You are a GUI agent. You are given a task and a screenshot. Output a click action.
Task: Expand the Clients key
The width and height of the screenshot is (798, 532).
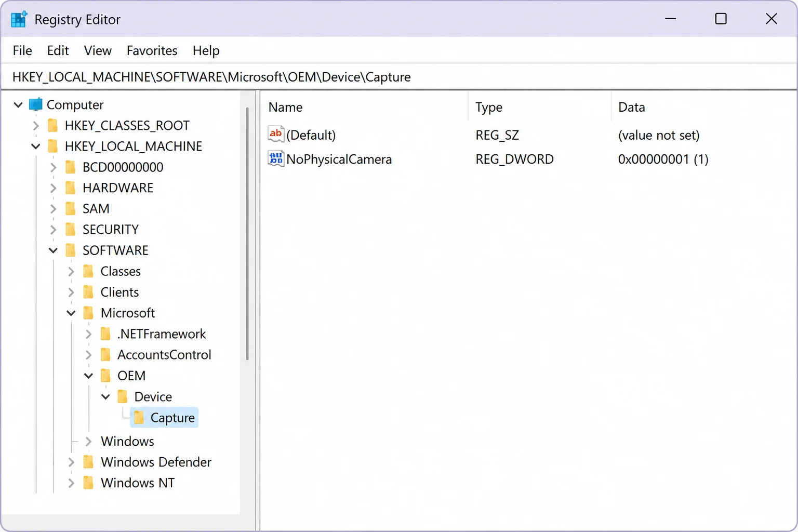pyautogui.click(x=71, y=292)
